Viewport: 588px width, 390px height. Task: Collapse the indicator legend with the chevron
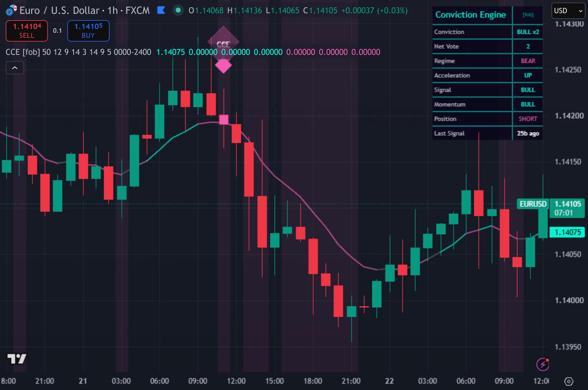15,68
